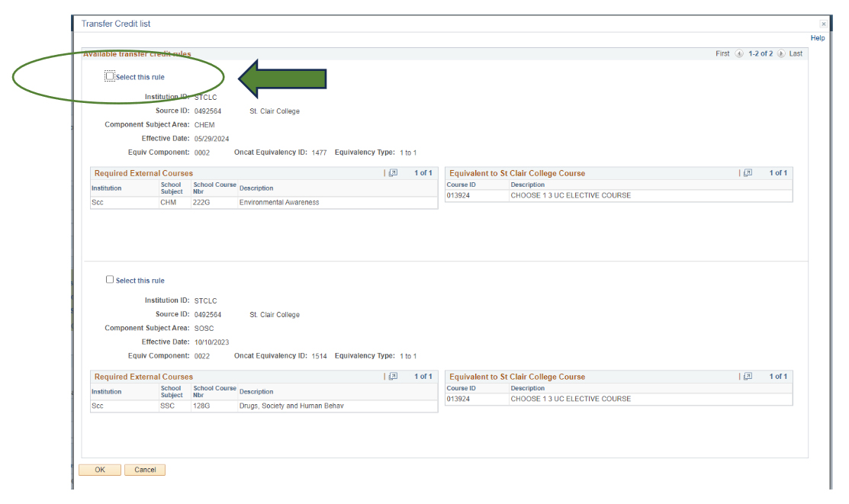Open popup view icon for SOSC Required External Courses

[x=394, y=377]
